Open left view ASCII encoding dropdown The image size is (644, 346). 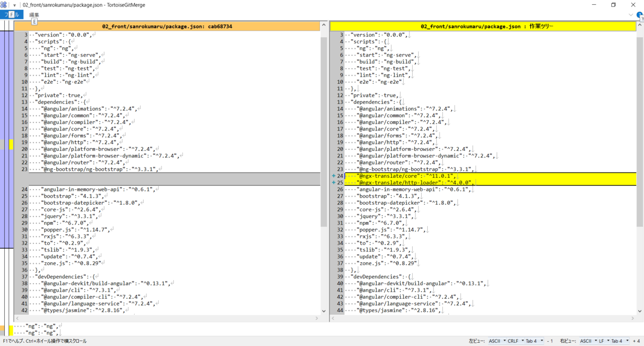496,341
